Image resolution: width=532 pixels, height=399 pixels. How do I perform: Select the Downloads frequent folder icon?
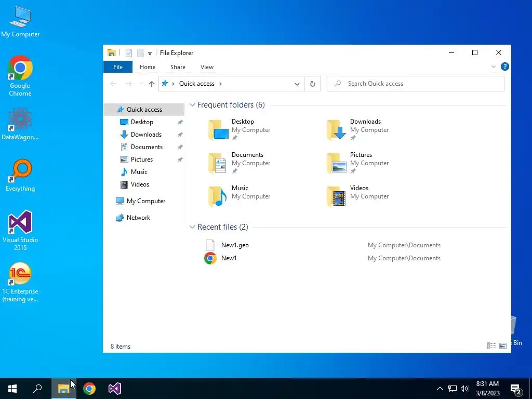point(337,129)
